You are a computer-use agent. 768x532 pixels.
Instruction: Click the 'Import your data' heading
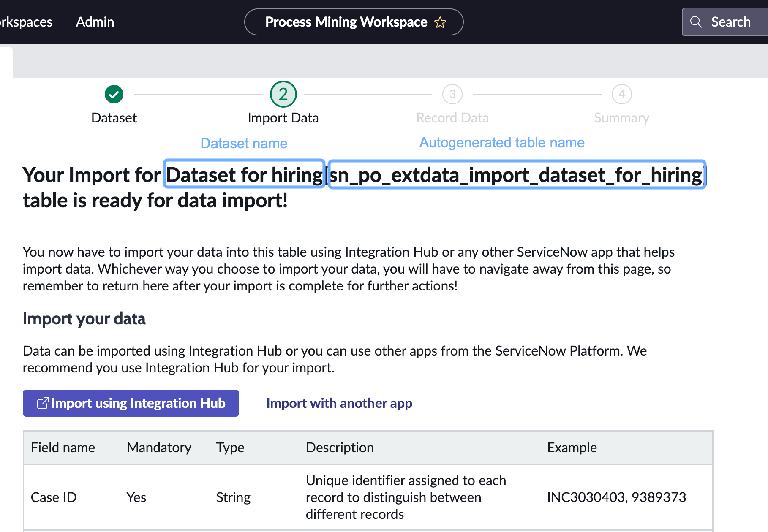click(x=84, y=319)
